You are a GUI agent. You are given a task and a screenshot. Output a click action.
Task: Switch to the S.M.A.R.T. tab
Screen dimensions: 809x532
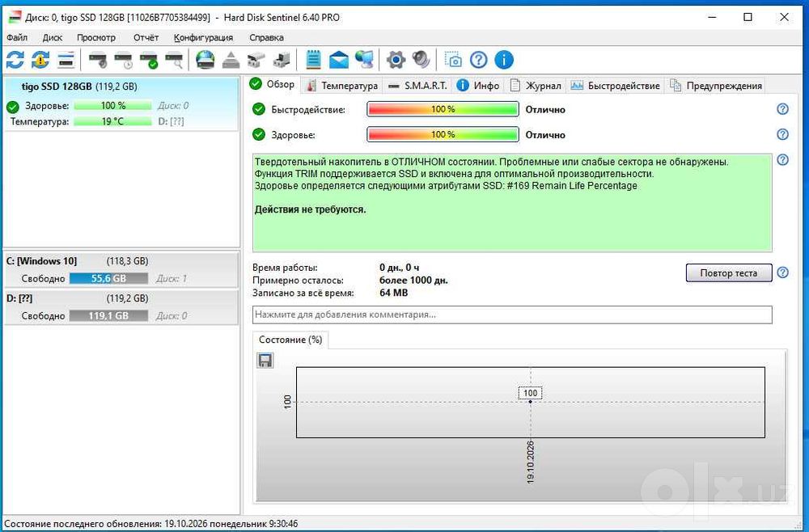(418, 86)
